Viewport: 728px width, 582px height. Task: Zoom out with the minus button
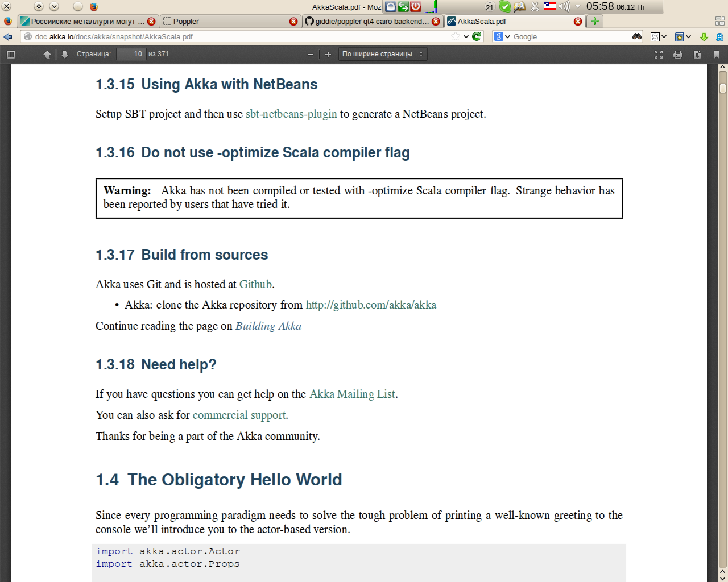click(x=311, y=55)
